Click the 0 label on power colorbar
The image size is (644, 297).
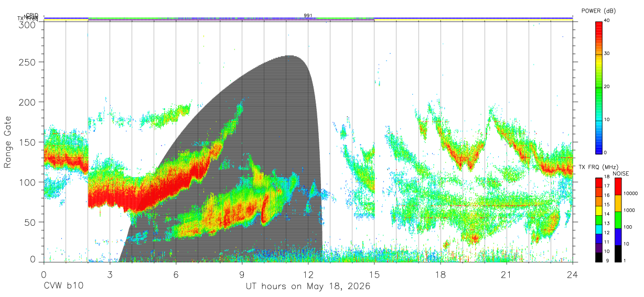tap(605, 152)
